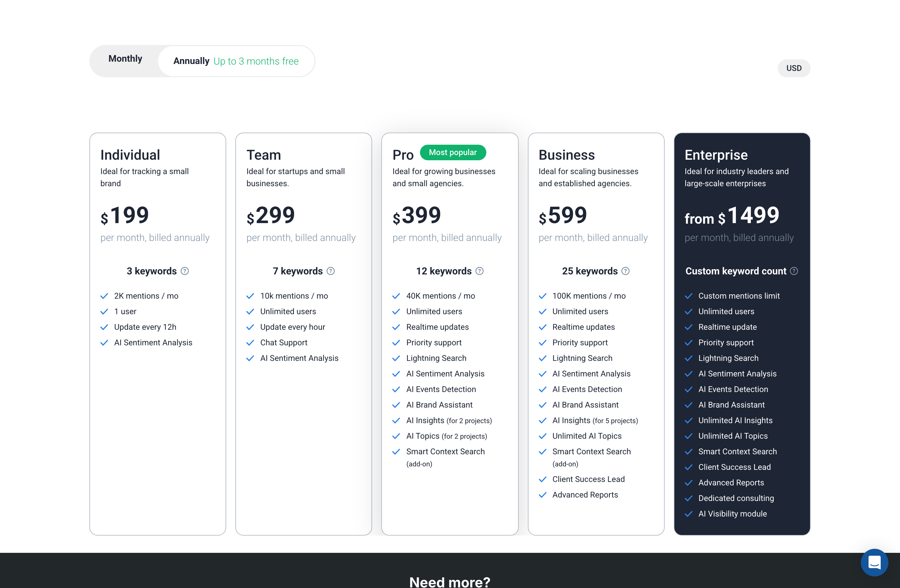900x588 pixels.
Task: Click '3 keywords' label
Action: pos(152,271)
